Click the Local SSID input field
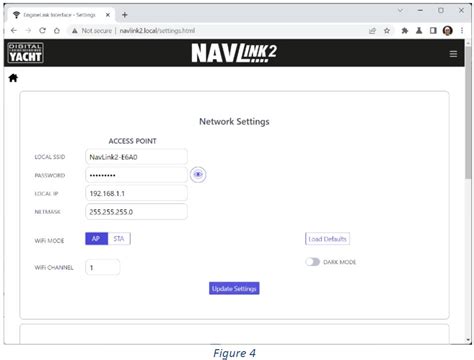The height and width of the screenshot is (360, 474). tap(136, 157)
